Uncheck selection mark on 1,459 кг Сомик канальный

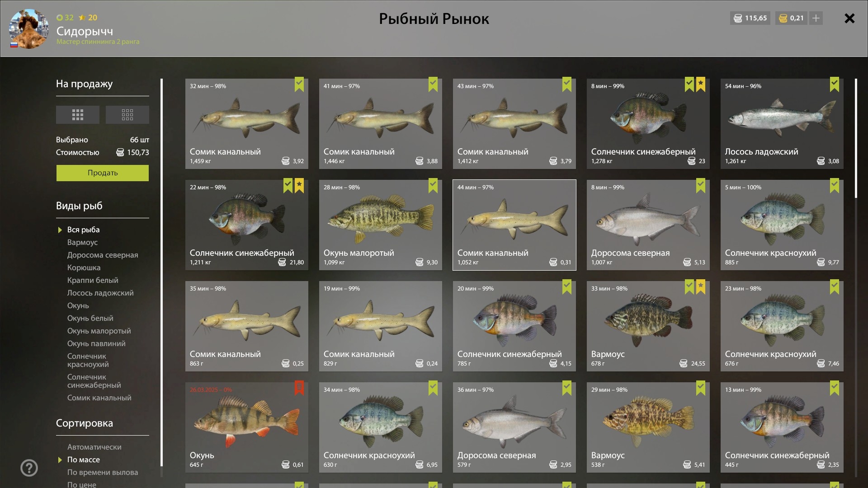pos(299,84)
